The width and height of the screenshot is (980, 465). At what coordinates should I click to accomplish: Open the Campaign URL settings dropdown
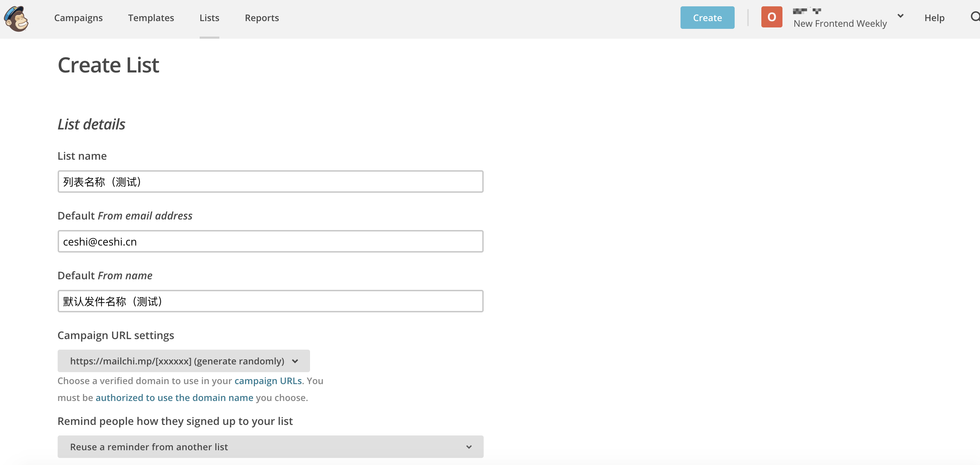click(183, 361)
